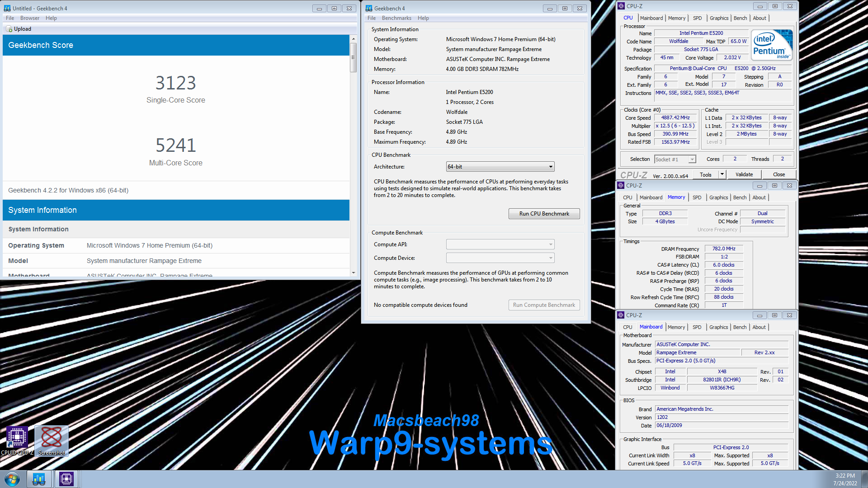The width and height of the screenshot is (868, 488).
Task: Open Bench tab in Mainboard CPU-Z window
Action: [x=740, y=327]
